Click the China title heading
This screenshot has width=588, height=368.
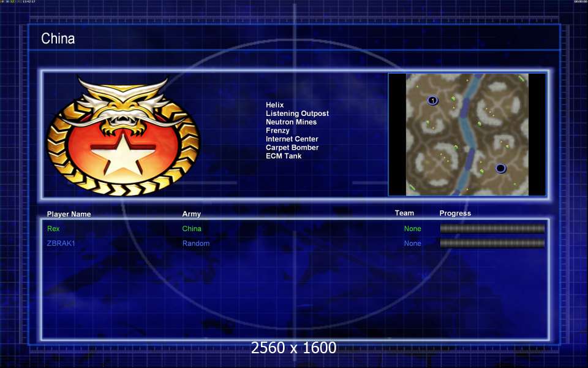pos(58,38)
